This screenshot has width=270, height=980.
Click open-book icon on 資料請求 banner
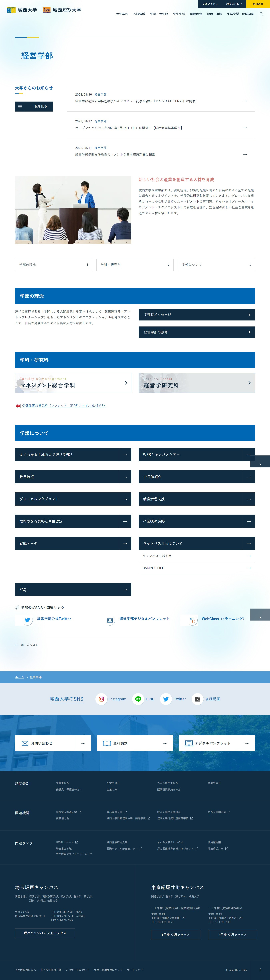coord(107,743)
